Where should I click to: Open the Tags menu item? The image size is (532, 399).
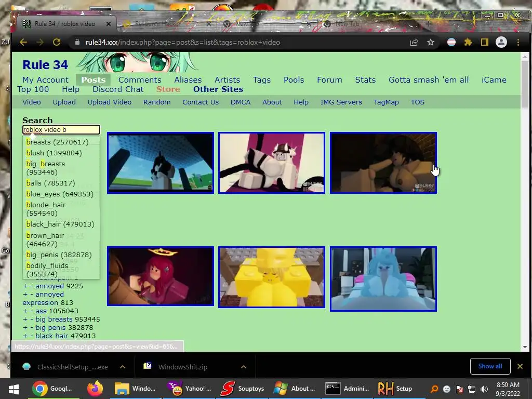(262, 79)
